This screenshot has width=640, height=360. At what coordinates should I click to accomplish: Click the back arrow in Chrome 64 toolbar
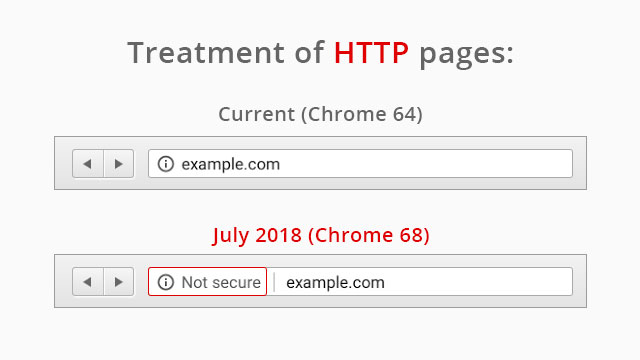coord(88,164)
